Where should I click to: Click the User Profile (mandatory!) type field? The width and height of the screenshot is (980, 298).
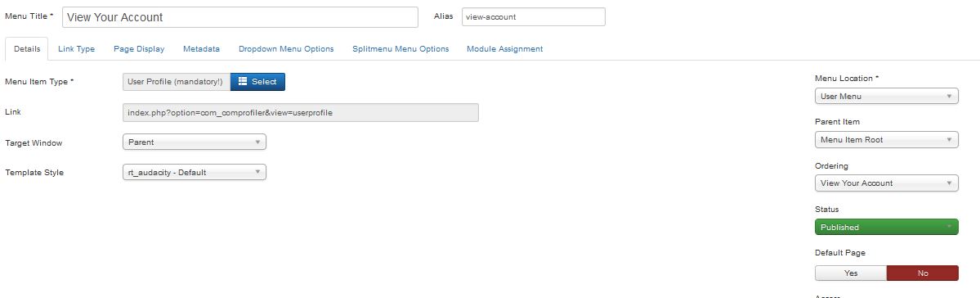(177, 81)
